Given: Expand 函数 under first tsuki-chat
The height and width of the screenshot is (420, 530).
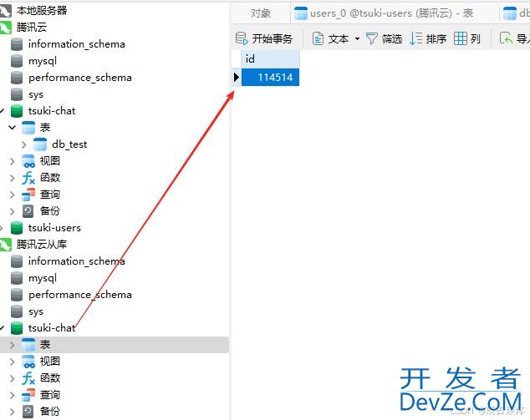Looking at the screenshot, I should [13, 178].
